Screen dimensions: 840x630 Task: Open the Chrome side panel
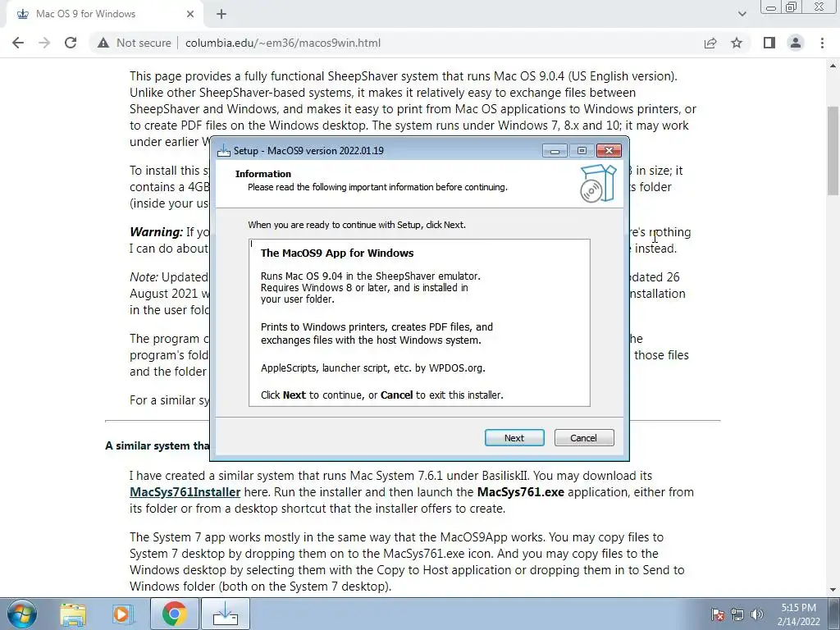[x=769, y=43]
